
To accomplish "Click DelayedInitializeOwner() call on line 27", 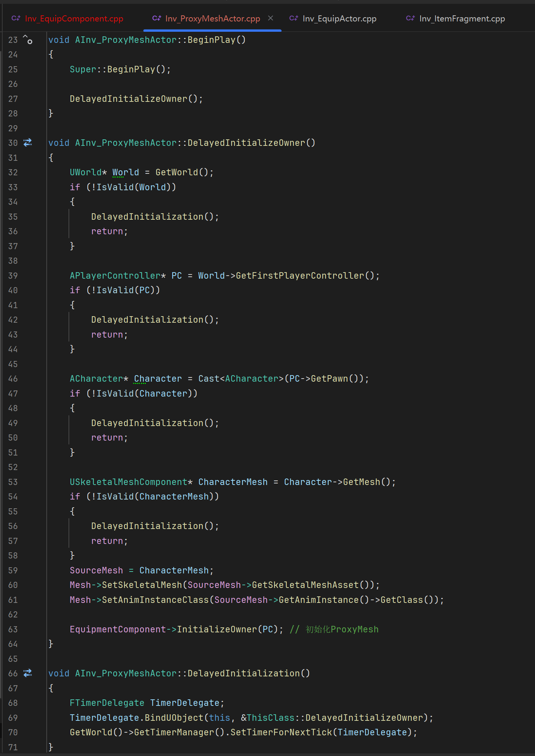I will coord(134,99).
